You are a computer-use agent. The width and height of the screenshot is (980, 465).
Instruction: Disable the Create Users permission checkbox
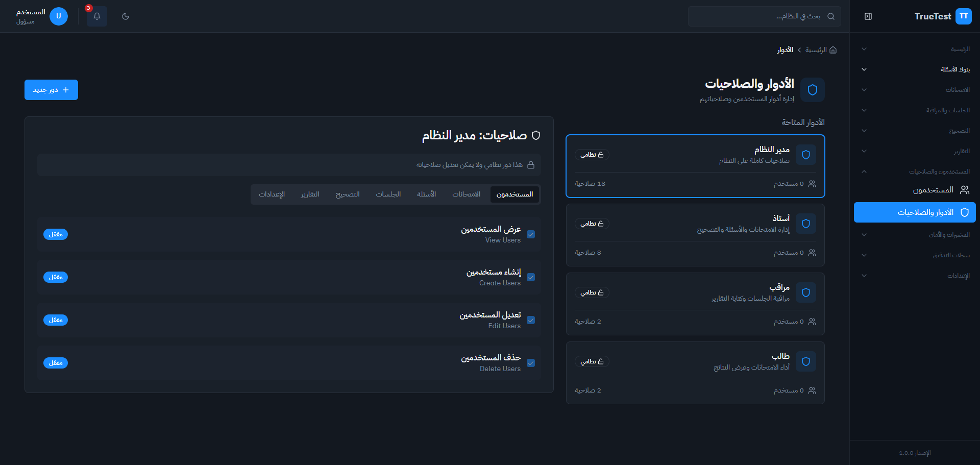click(531, 277)
